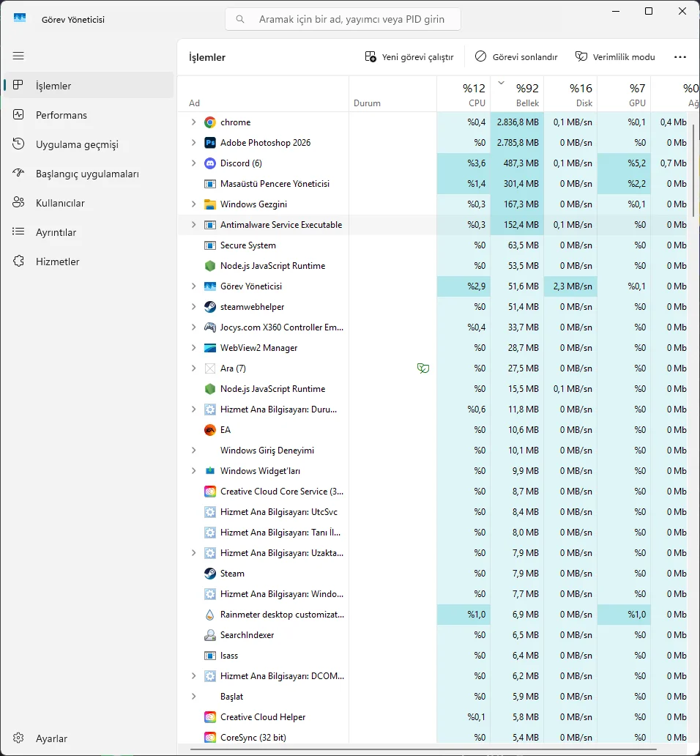The width and height of the screenshot is (700, 756).
Task: Open the Performans tab in sidebar
Action: click(62, 115)
